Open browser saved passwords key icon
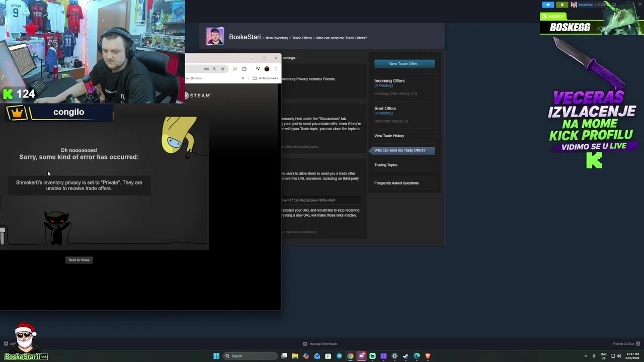The image size is (644, 362). tap(206, 69)
